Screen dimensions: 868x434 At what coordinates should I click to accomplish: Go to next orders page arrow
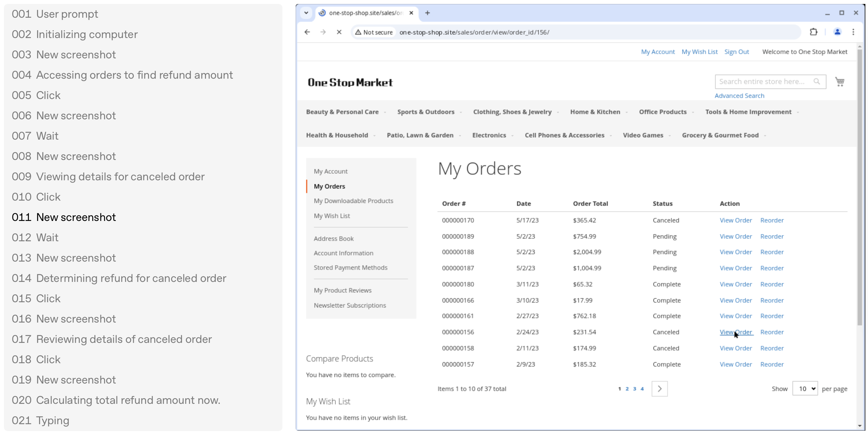coord(659,388)
